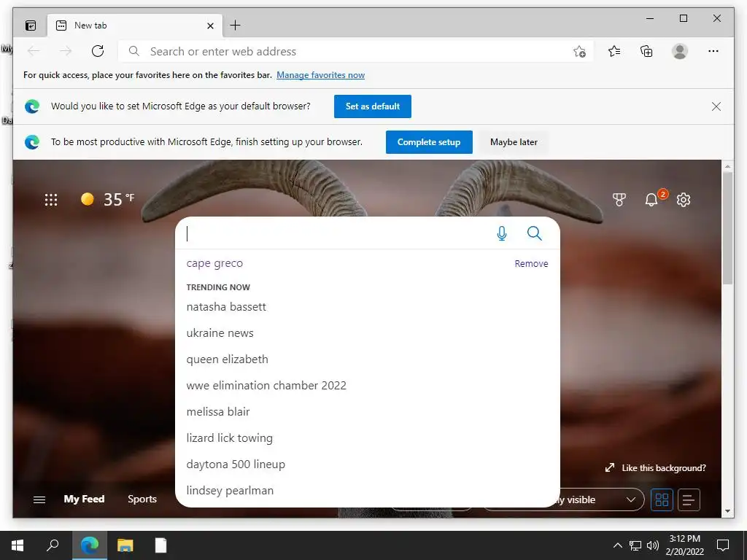Image resolution: width=747 pixels, height=560 pixels.
Task: Click the Back navigation arrow
Action: tap(34, 51)
